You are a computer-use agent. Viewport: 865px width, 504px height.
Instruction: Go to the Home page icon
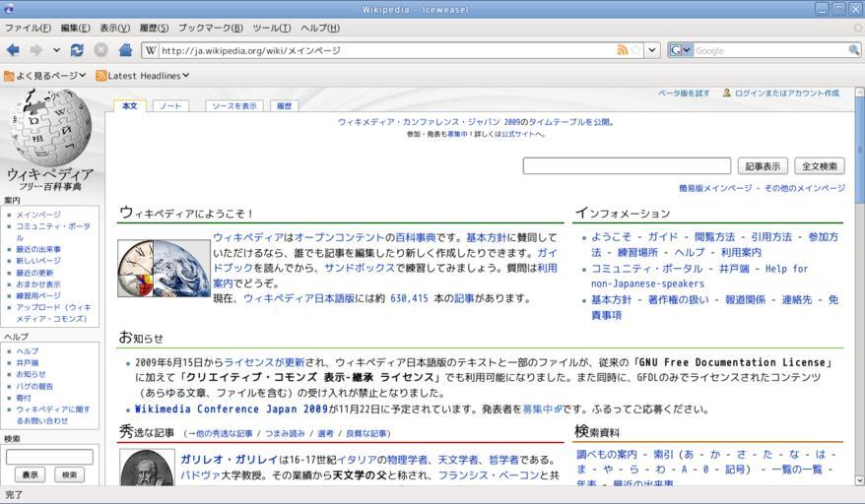pyautogui.click(x=125, y=50)
